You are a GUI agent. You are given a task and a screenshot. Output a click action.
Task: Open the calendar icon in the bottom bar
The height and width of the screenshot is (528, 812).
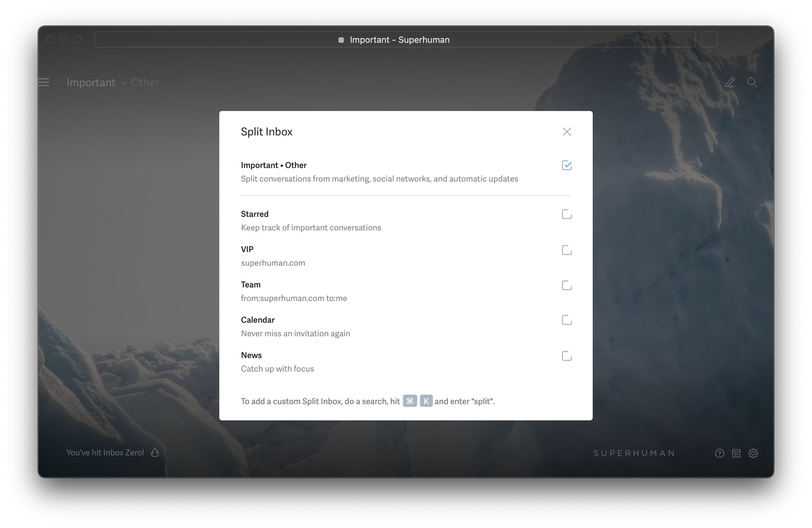coord(736,453)
